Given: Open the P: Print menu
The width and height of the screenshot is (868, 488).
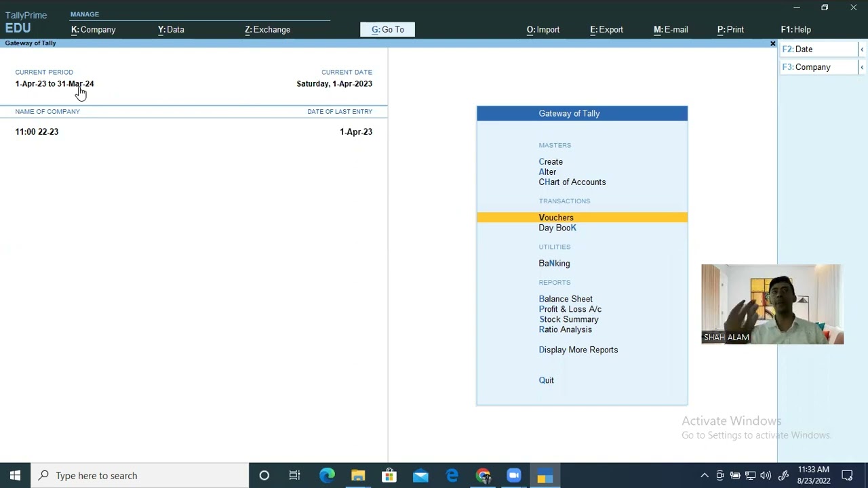Looking at the screenshot, I should point(730,30).
